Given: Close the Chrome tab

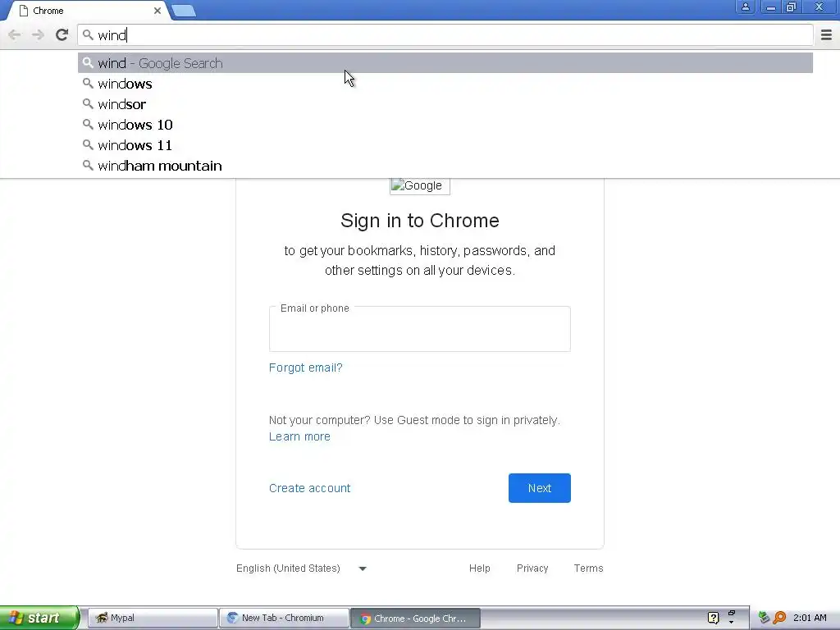Looking at the screenshot, I should 157,11.
